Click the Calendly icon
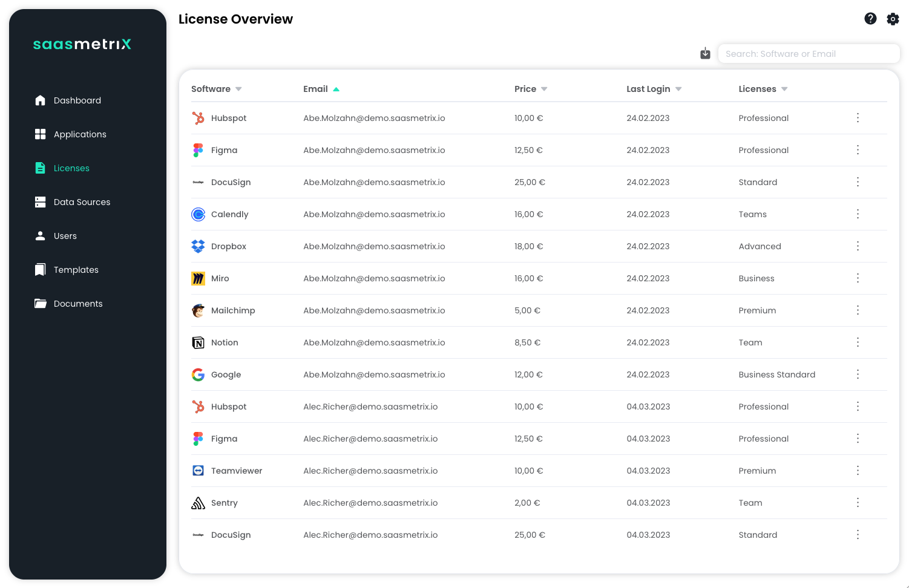Image resolution: width=909 pixels, height=588 pixels. click(x=198, y=214)
